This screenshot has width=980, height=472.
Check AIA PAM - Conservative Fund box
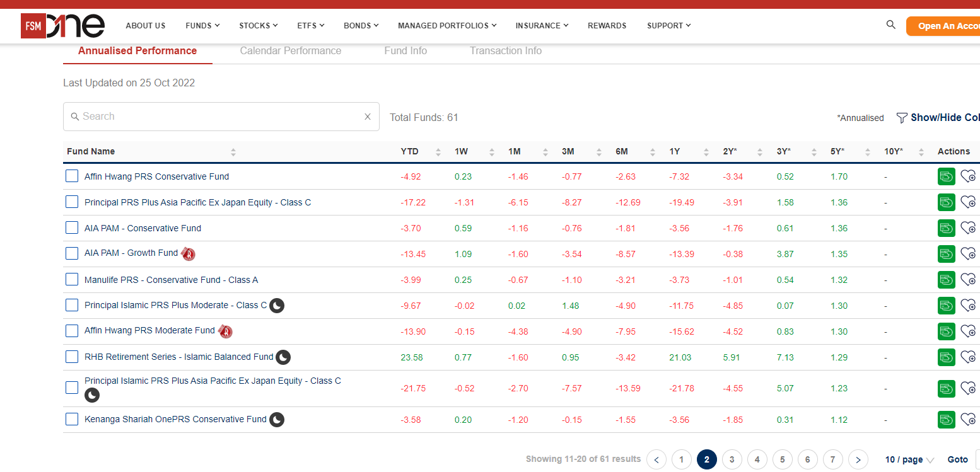point(72,228)
